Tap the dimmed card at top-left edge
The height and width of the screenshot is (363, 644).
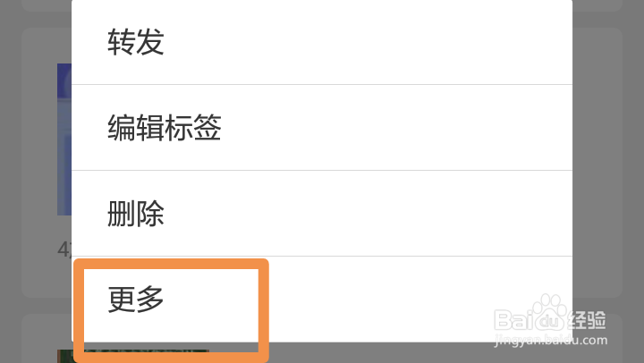[47, 5]
